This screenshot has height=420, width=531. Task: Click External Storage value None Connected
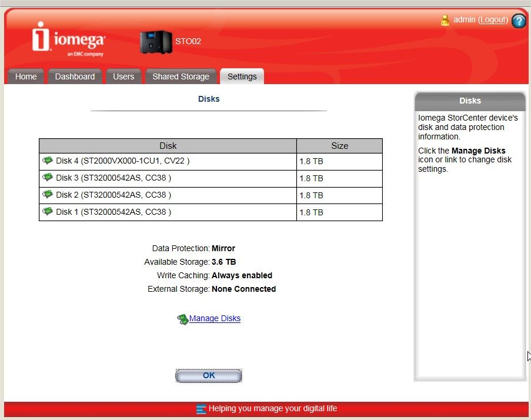tap(244, 289)
